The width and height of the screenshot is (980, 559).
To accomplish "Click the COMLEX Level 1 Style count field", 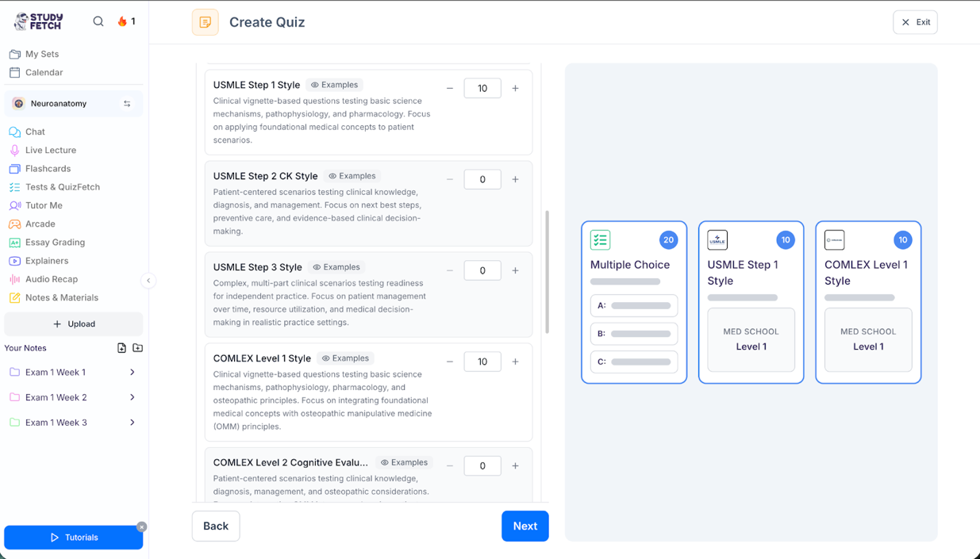I will click(x=482, y=362).
